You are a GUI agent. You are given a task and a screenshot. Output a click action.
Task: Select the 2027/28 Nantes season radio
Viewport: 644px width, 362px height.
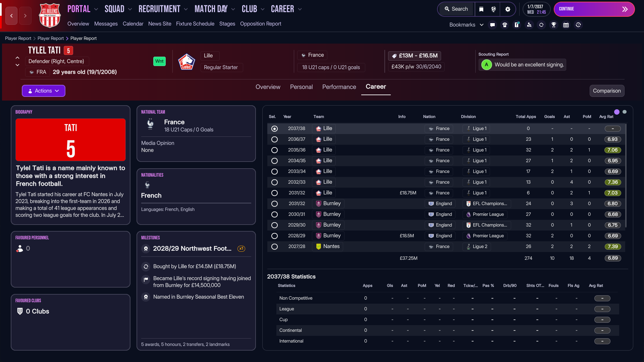274,247
